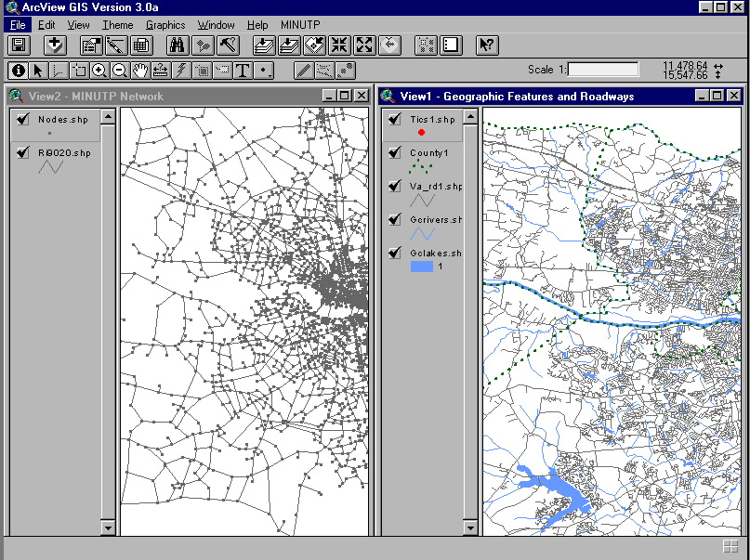Click the Locate Address icon beside binoculars

click(203, 46)
